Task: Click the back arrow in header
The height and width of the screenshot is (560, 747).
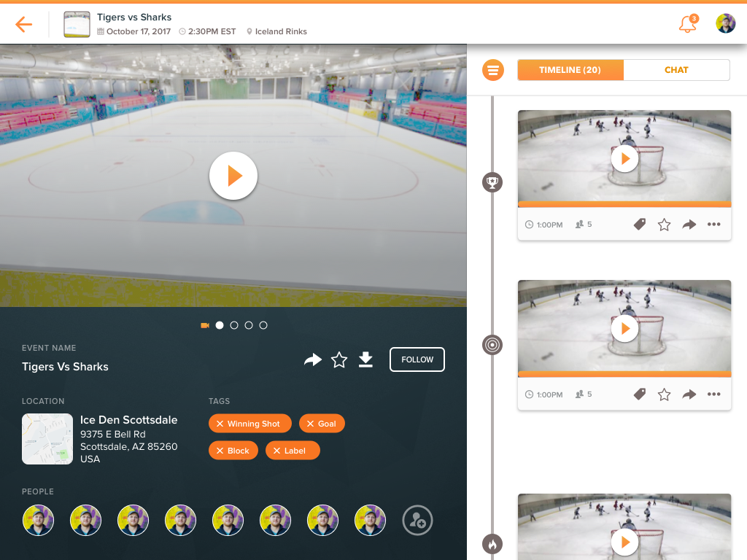Action: tap(24, 25)
